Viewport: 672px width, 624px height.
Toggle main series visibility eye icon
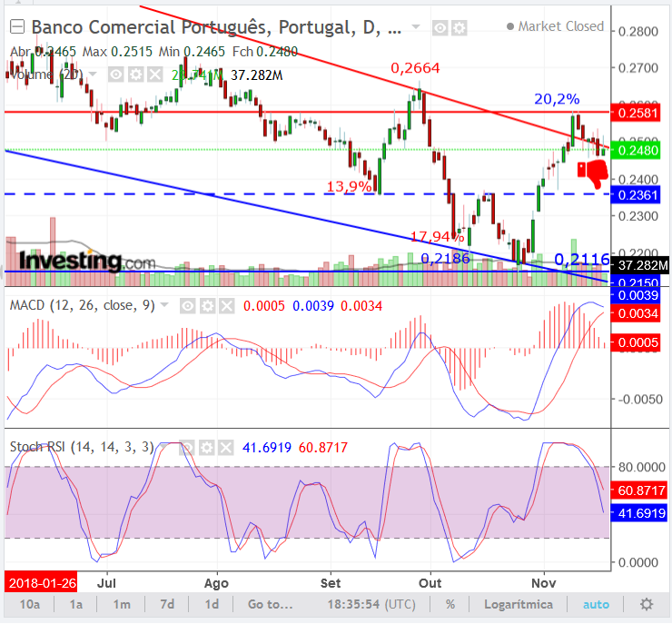(440, 28)
